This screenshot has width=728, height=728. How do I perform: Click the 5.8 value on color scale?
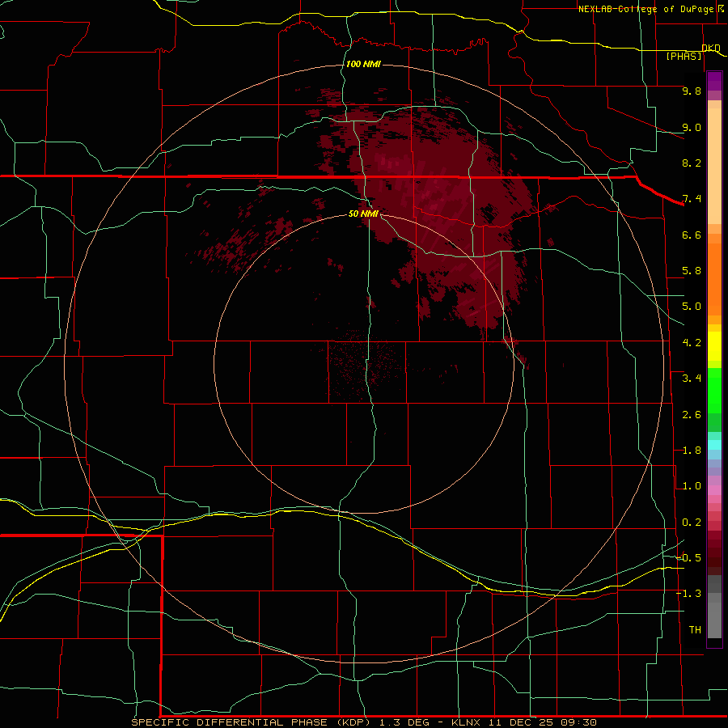pos(692,271)
